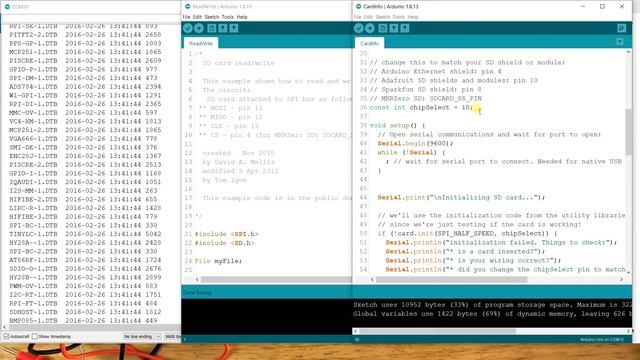The width and height of the screenshot is (640, 360).
Task: Select the CardInfo sketch tab
Action: (369, 43)
